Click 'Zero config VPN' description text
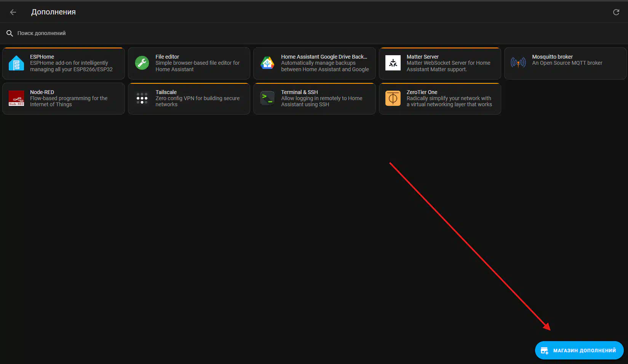 point(197,101)
